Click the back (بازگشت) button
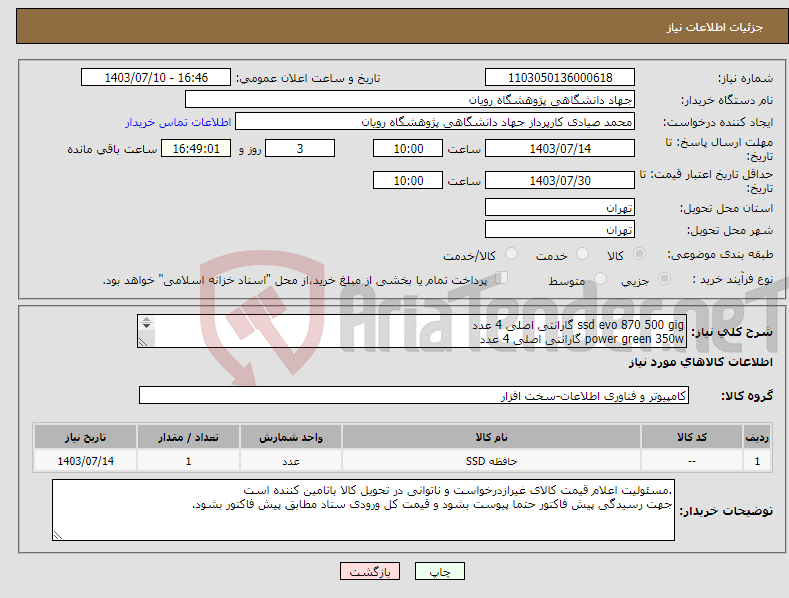This screenshot has height=598, width=789. click(x=370, y=572)
